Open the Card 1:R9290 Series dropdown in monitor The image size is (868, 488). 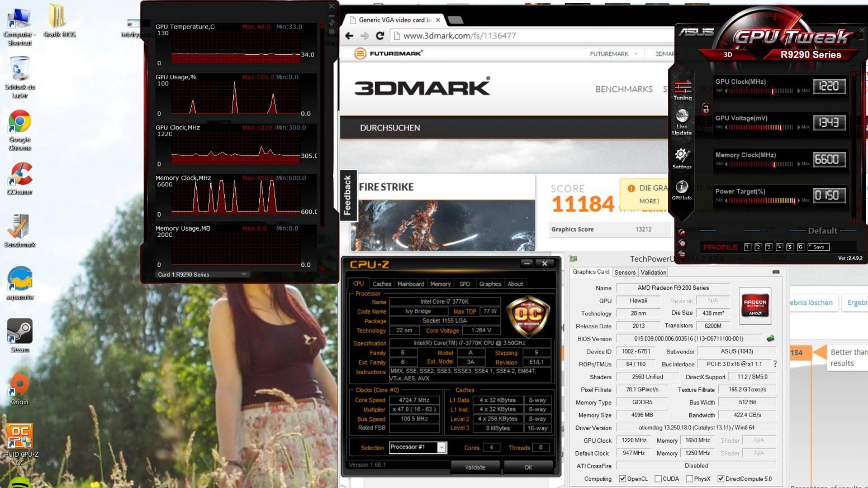pyautogui.click(x=202, y=274)
